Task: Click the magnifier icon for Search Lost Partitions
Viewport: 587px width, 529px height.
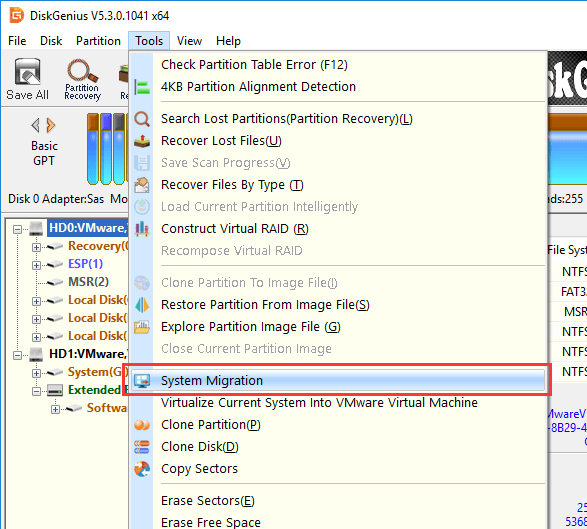Action: coord(142,119)
